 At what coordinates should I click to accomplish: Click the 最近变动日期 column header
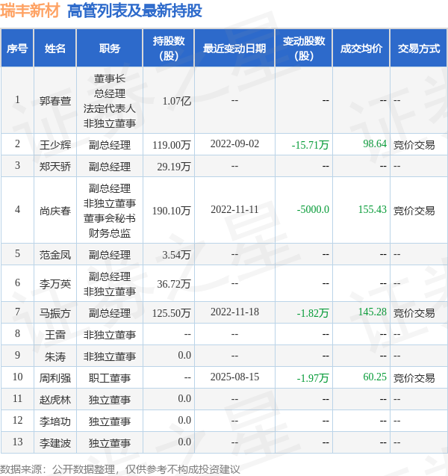pyautogui.click(x=234, y=49)
